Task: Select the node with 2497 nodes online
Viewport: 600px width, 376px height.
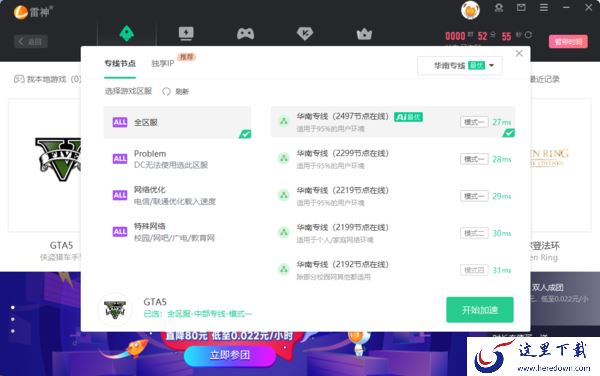Action: pos(393,122)
